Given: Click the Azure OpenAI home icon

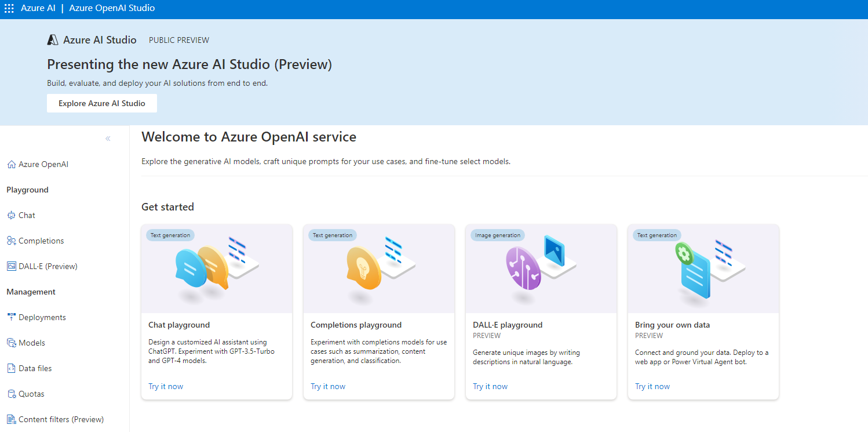Looking at the screenshot, I should [x=12, y=164].
